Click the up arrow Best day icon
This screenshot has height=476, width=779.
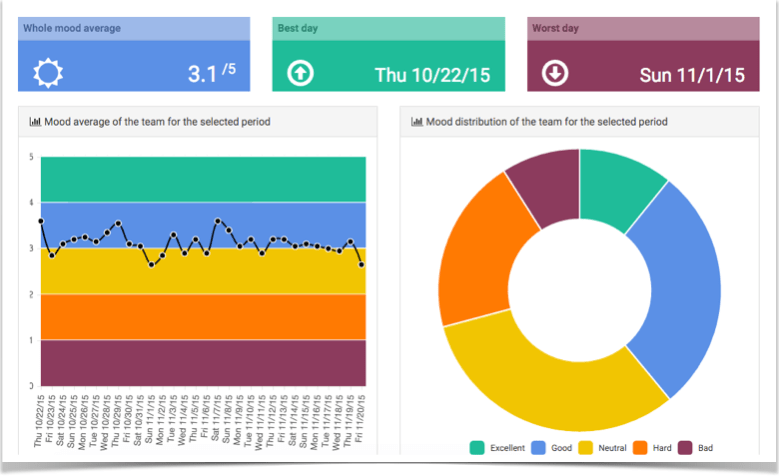pos(299,73)
